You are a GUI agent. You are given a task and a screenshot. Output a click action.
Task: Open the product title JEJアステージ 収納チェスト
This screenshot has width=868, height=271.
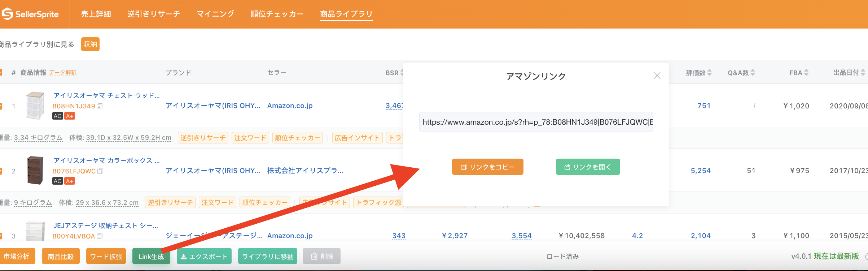point(106,225)
